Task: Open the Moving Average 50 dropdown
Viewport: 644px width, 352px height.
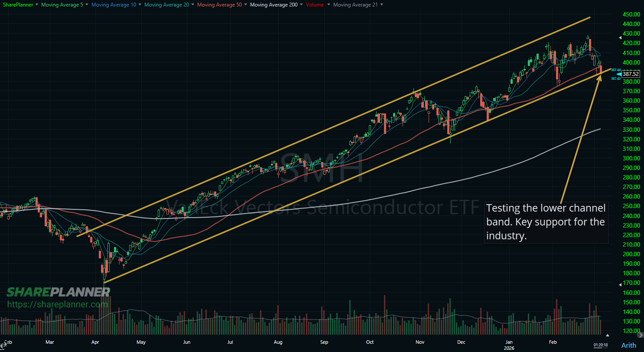Action: pyautogui.click(x=245, y=5)
